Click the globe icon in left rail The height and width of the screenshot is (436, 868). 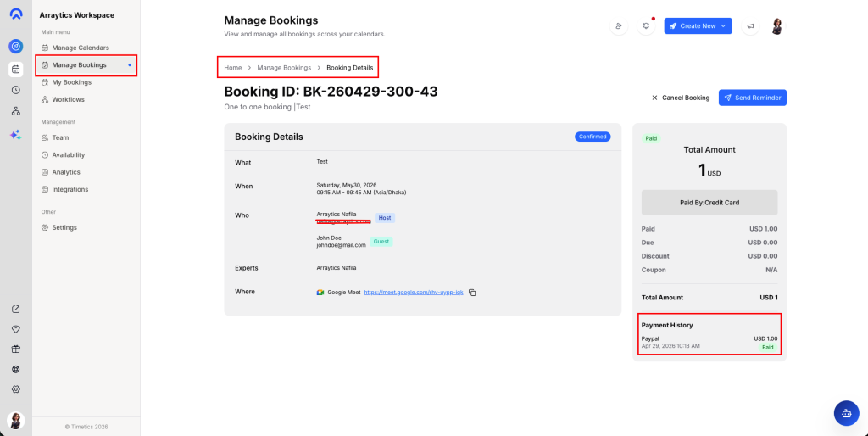[x=15, y=369]
